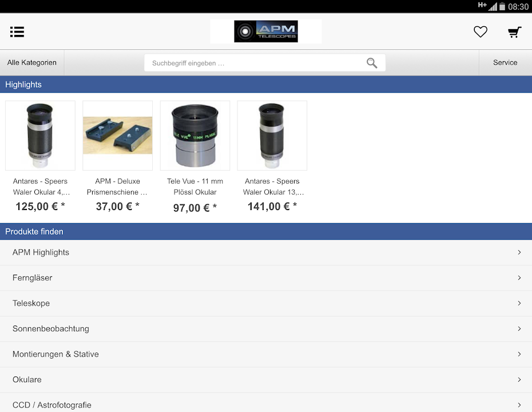Open Antares Speers Waler Okular 4 thumbnail
Image resolution: width=532 pixels, height=412 pixels.
tap(40, 136)
